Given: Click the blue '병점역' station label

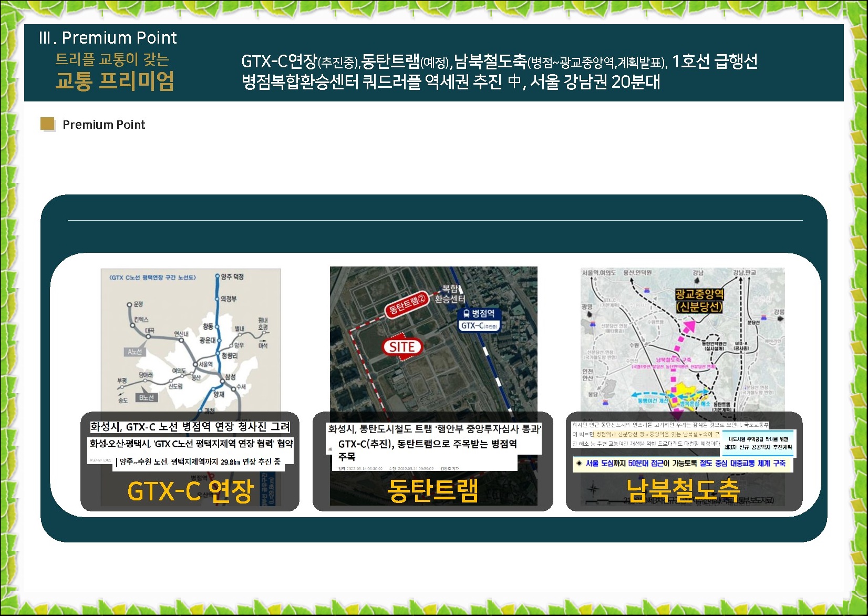Looking at the screenshot, I should point(482,314).
